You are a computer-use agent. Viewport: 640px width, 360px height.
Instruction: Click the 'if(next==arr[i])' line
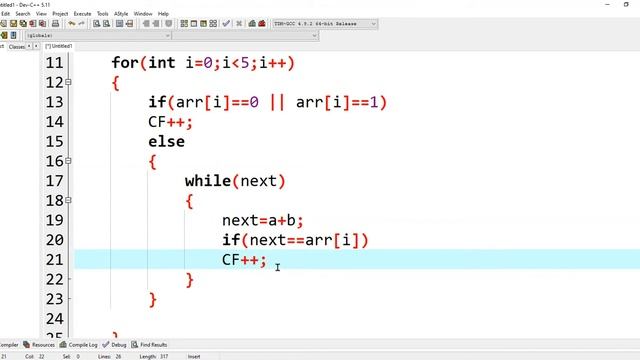point(295,240)
